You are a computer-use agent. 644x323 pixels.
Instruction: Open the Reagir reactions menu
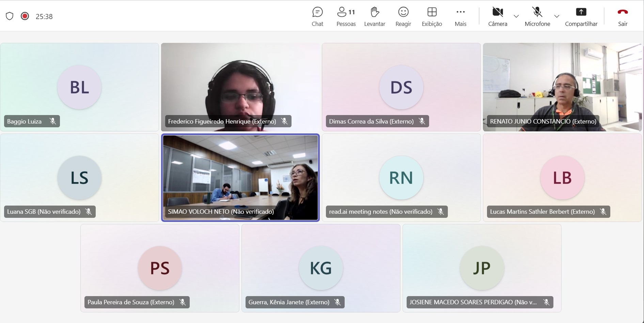403,16
